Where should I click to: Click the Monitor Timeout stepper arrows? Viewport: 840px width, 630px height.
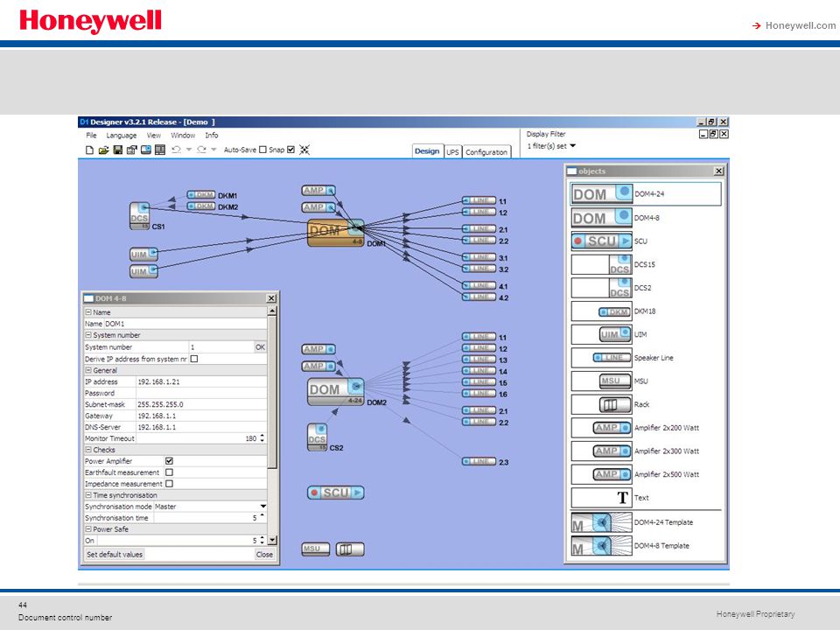(262, 438)
